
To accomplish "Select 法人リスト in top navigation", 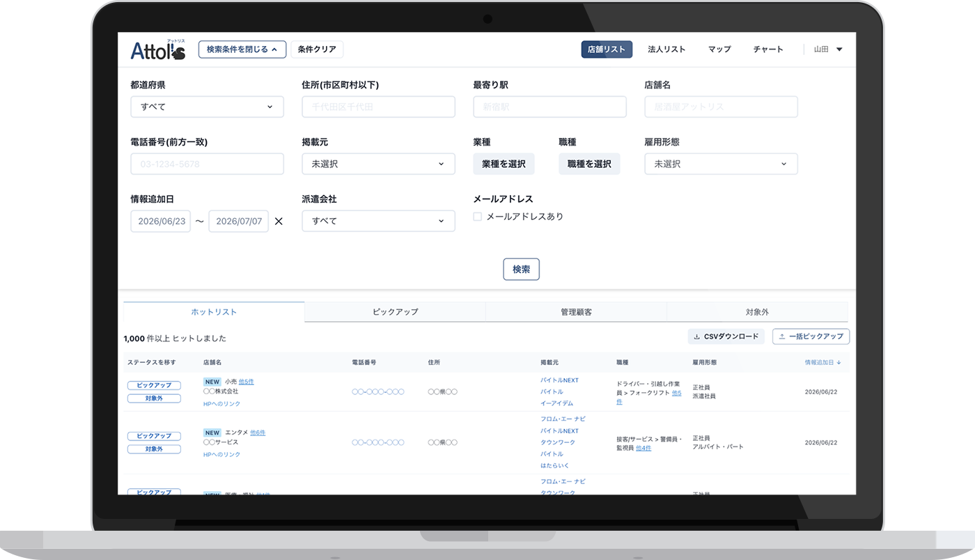I will (667, 49).
